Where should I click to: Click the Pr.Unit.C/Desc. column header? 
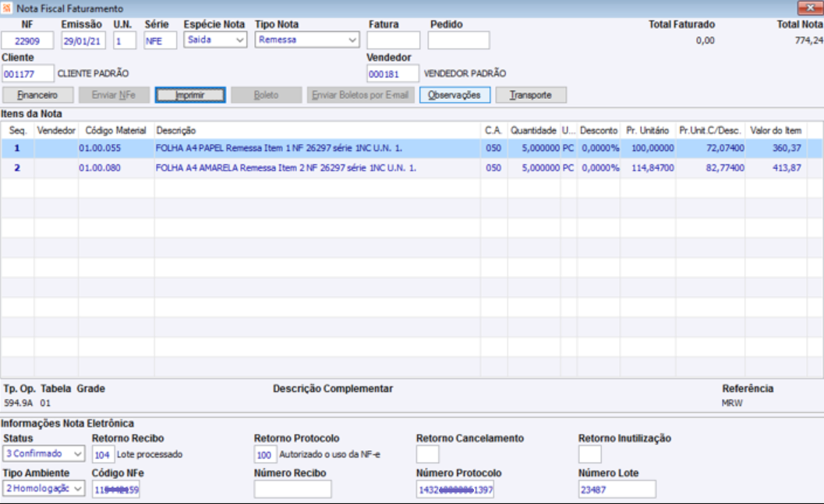click(710, 131)
